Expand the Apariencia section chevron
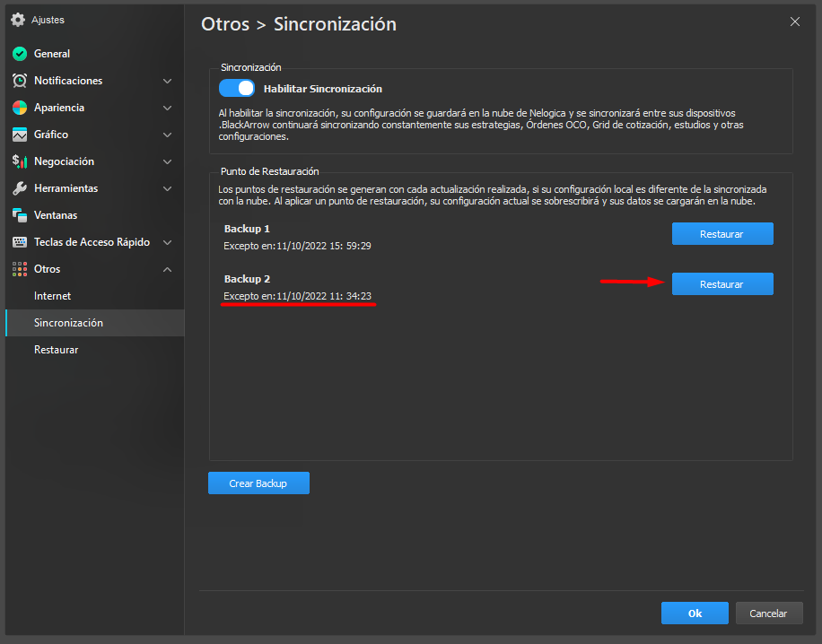Screen dimensions: 822x644 click(167, 108)
